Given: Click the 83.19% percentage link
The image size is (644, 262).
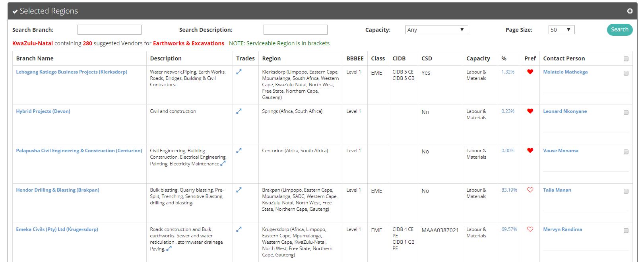Looking at the screenshot, I should (509, 190).
